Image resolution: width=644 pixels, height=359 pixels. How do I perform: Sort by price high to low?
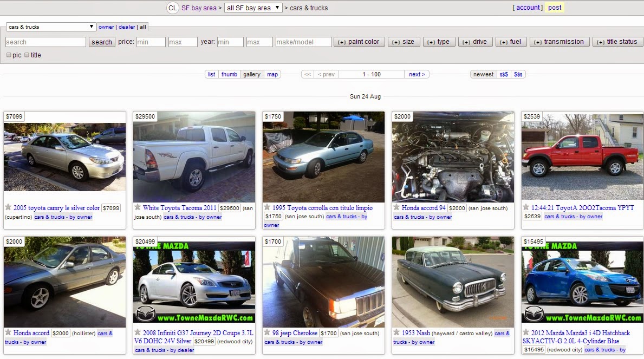pyautogui.click(x=518, y=74)
